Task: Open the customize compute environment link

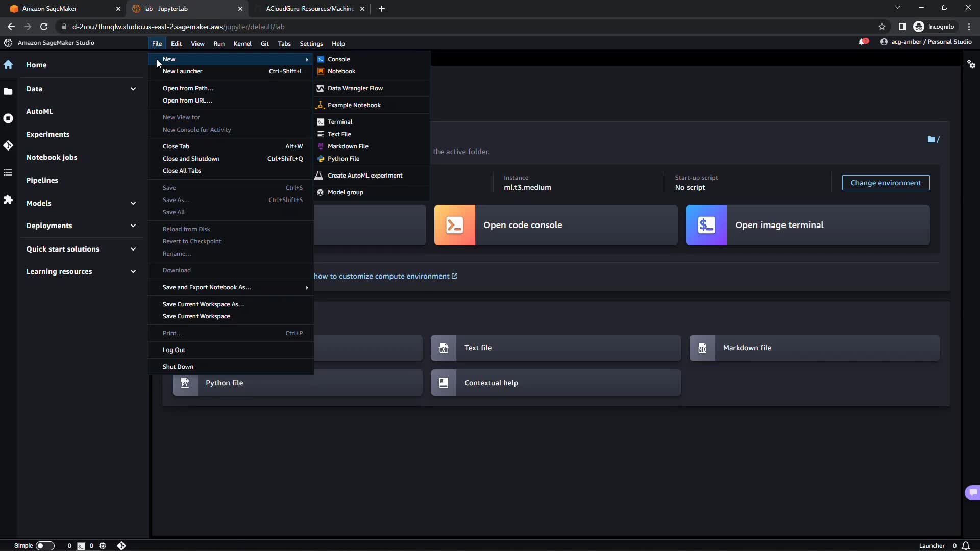Action: 385,276
